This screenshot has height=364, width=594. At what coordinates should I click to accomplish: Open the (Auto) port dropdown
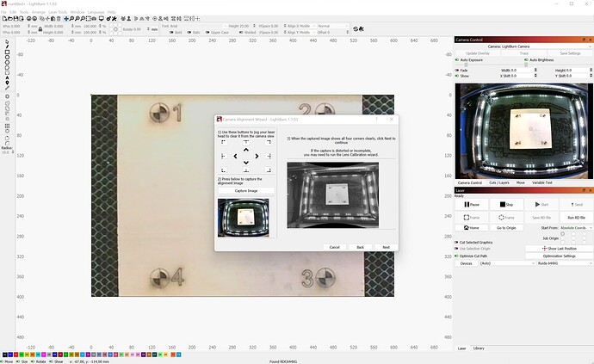pos(507,263)
